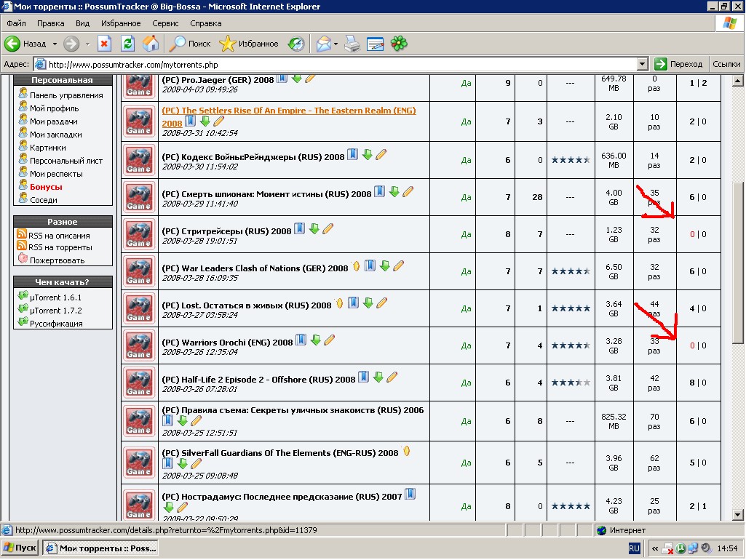746x560 pixels.
Task: Click RSS на описания feed link
Action: tap(59, 236)
